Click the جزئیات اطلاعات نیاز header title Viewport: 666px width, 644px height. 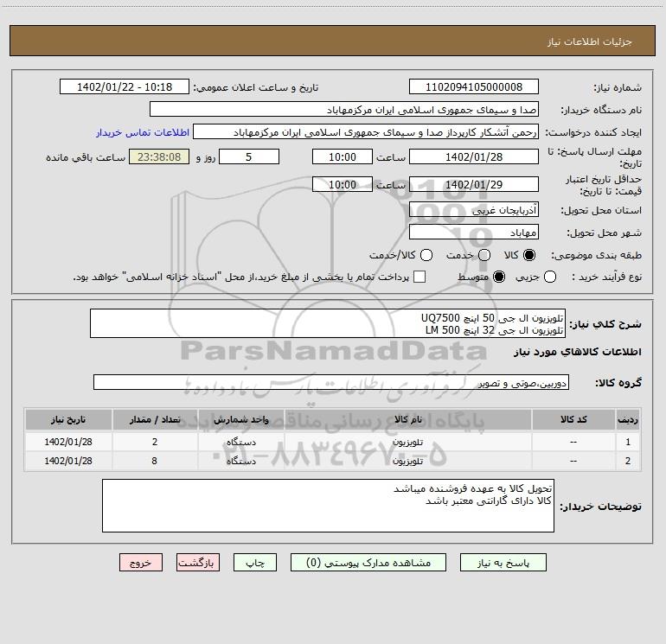pos(589,41)
